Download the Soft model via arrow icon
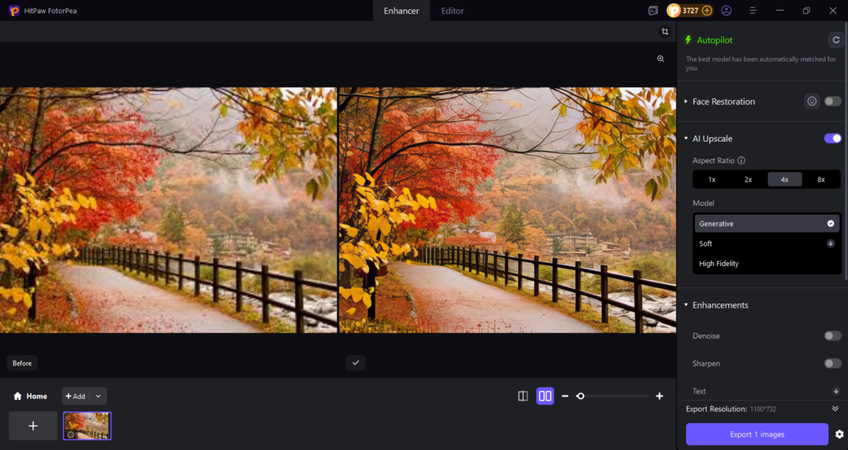 click(x=831, y=243)
